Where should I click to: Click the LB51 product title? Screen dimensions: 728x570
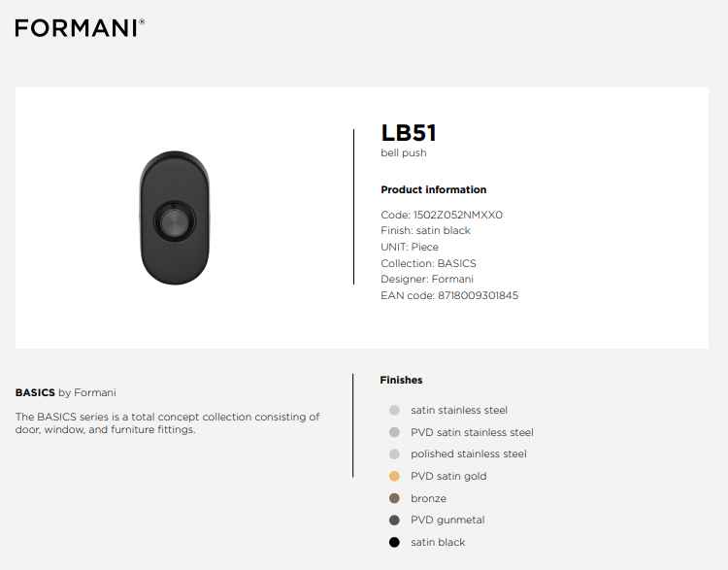pyautogui.click(x=409, y=133)
